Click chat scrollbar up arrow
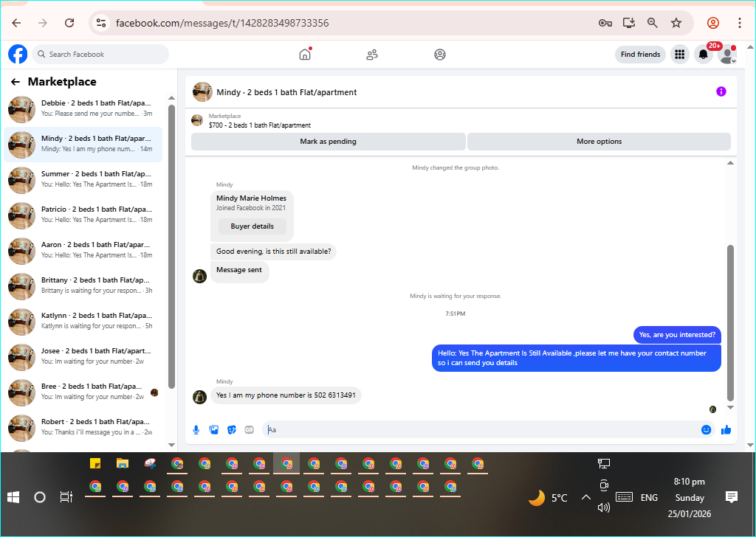The image size is (756, 537). [x=730, y=163]
